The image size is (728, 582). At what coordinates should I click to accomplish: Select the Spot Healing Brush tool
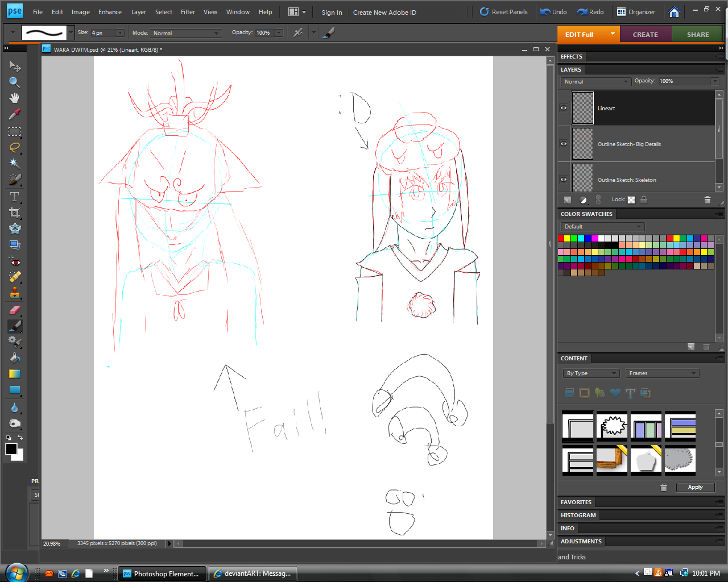(x=15, y=277)
